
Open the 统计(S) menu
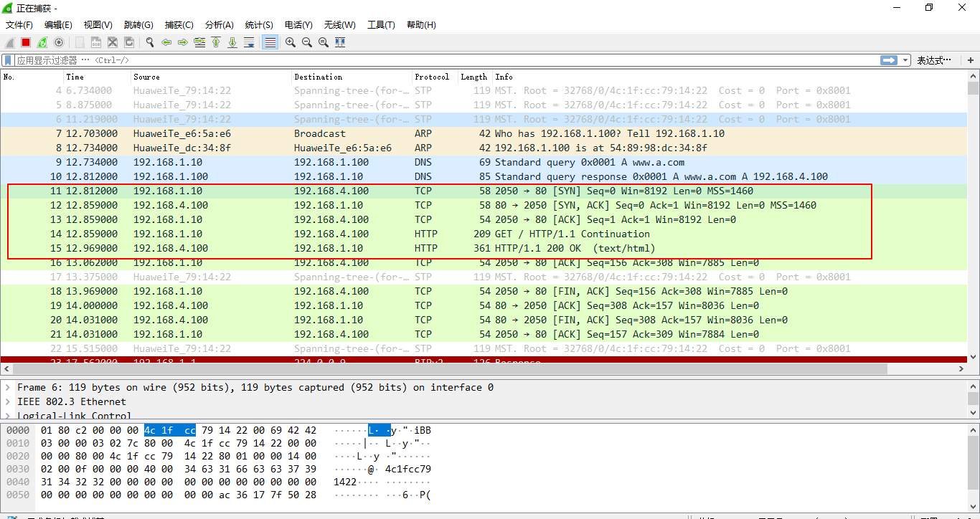[258, 24]
